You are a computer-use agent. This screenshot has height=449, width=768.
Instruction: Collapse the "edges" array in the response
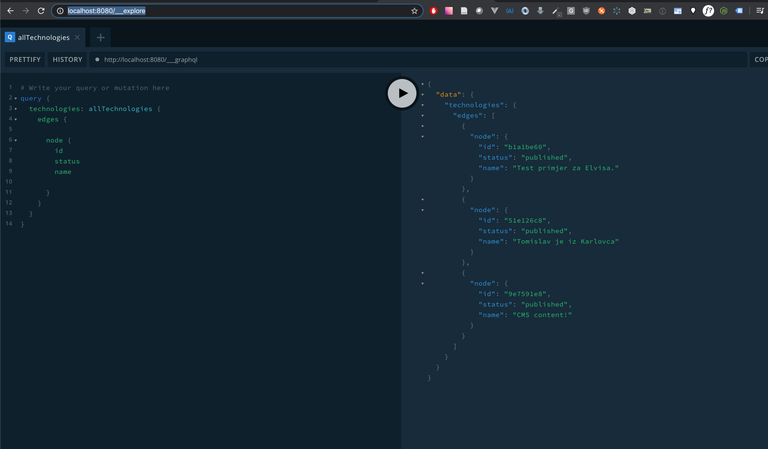(423, 116)
